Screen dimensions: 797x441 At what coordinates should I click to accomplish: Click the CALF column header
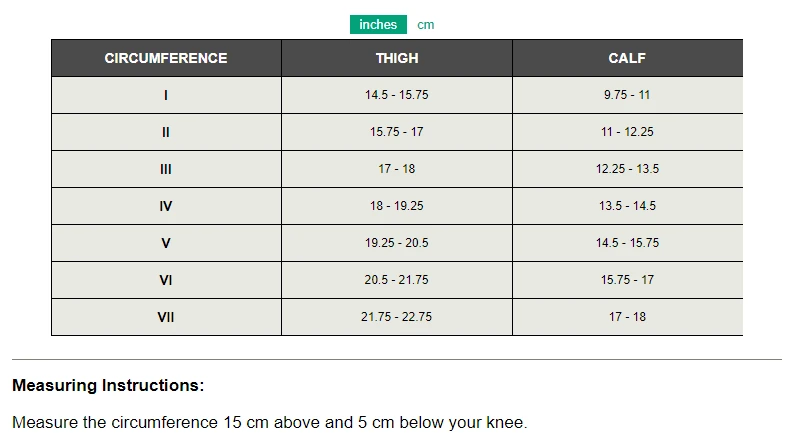(x=627, y=58)
